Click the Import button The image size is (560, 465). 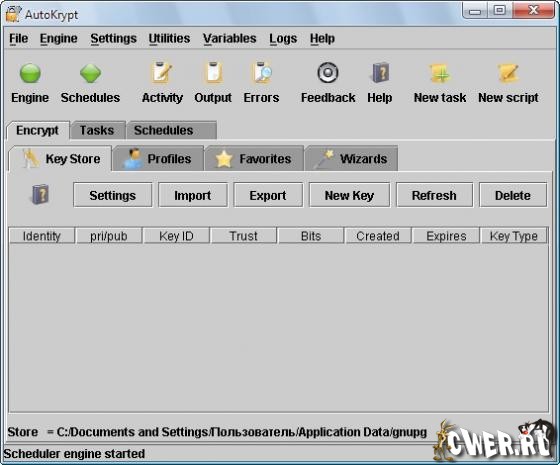tap(193, 195)
